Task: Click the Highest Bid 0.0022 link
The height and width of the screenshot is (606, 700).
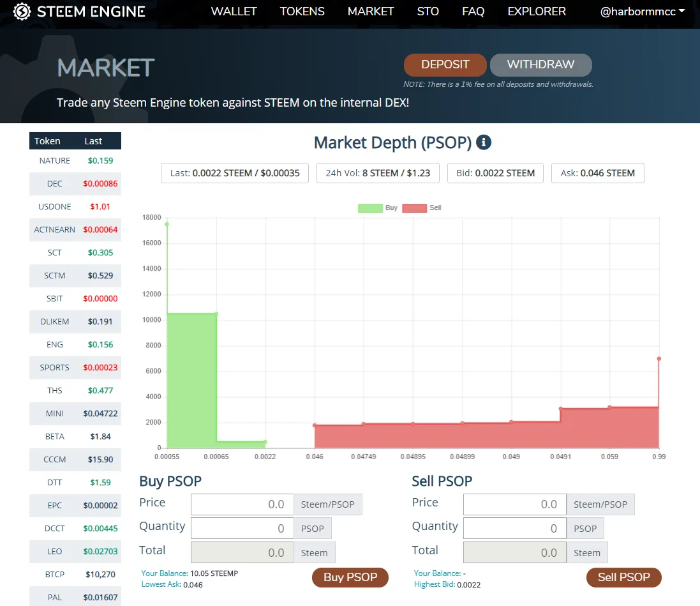Action: pyautogui.click(x=447, y=584)
